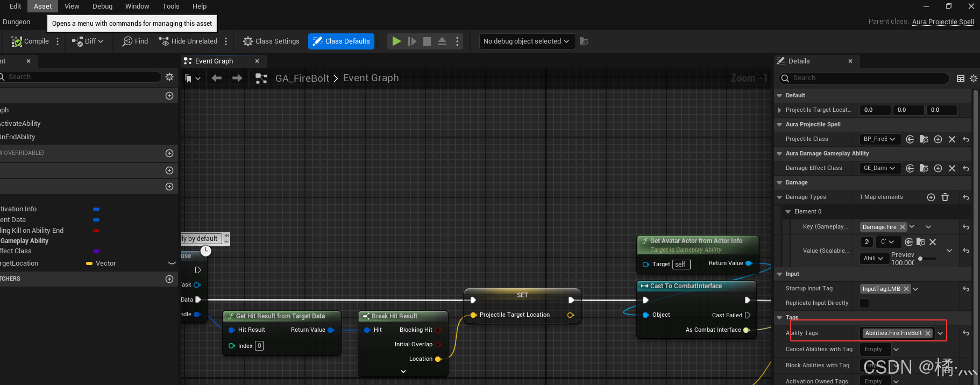Expand Projectile Target Location property

point(779,110)
